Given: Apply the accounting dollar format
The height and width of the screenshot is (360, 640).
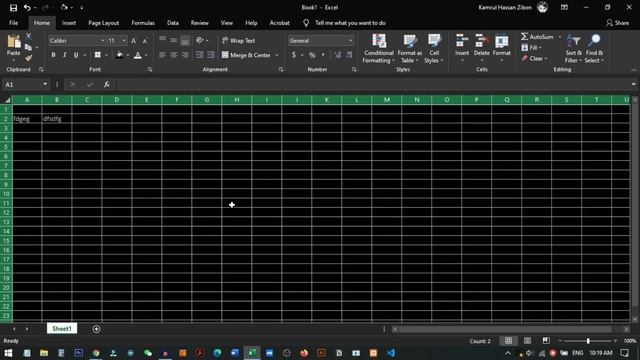Looking at the screenshot, I should pos(294,55).
